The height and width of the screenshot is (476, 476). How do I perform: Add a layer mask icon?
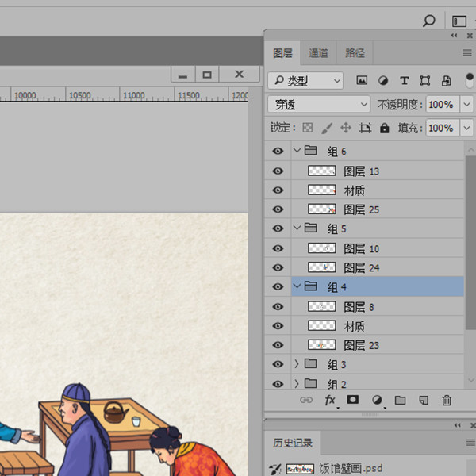click(x=353, y=400)
